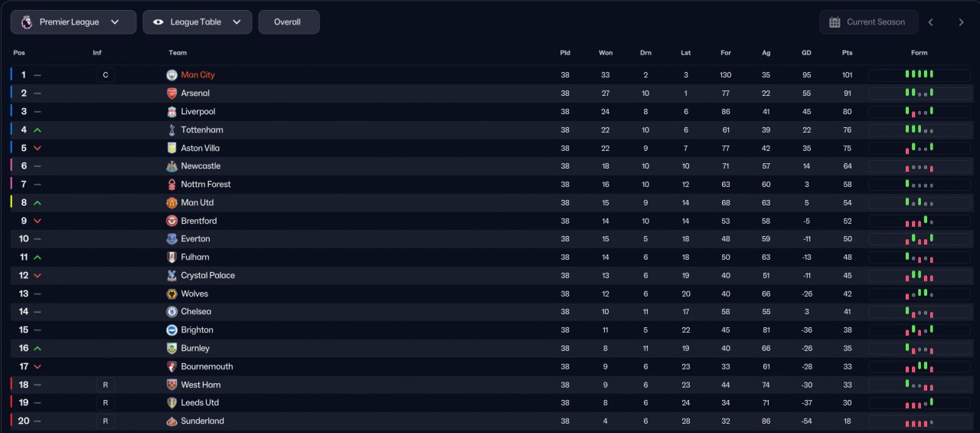Expand the League Table view dropdown
980x433 pixels.
point(198,22)
